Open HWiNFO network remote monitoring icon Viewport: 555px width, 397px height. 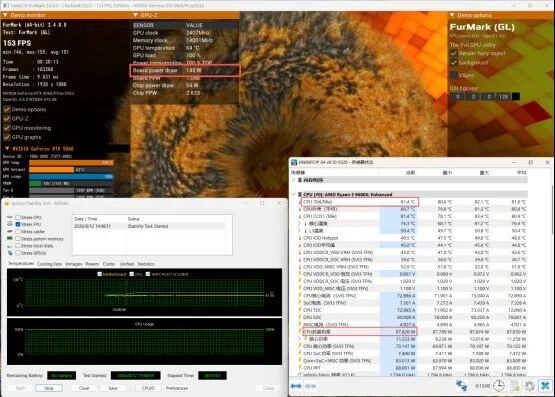[x=461, y=385]
